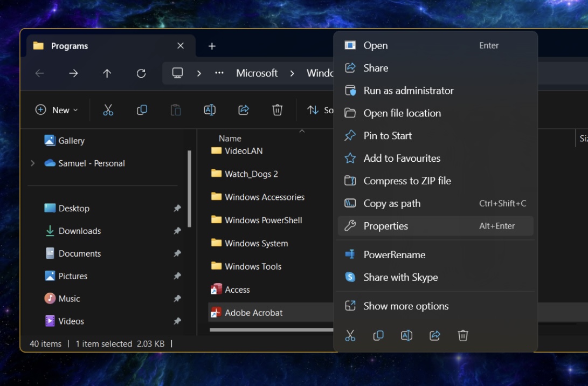Click the toolbar Copy icon

[x=142, y=110]
